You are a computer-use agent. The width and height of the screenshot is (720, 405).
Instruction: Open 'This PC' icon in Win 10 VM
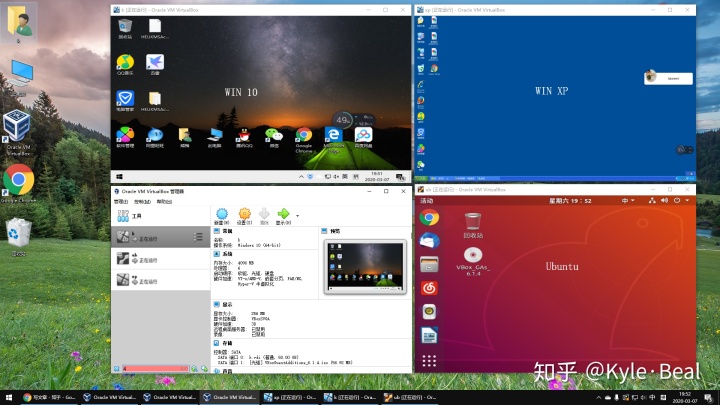pyautogui.click(x=214, y=137)
